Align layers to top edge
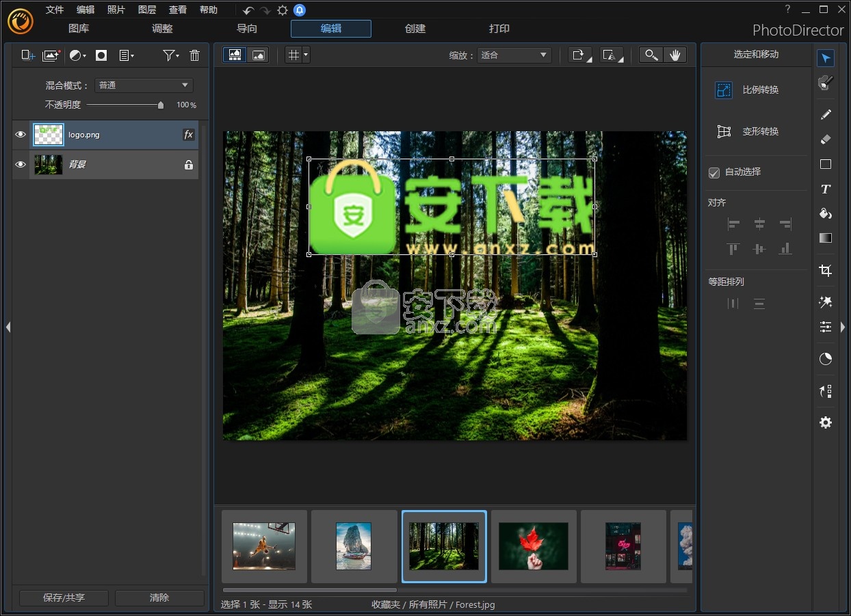 [x=734, y=249]
